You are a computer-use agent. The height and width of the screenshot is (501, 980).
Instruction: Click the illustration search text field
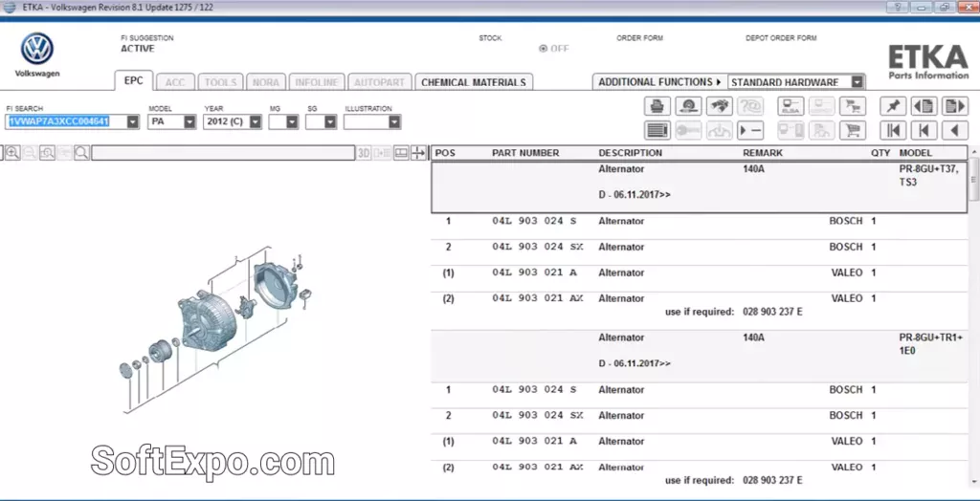223,153
